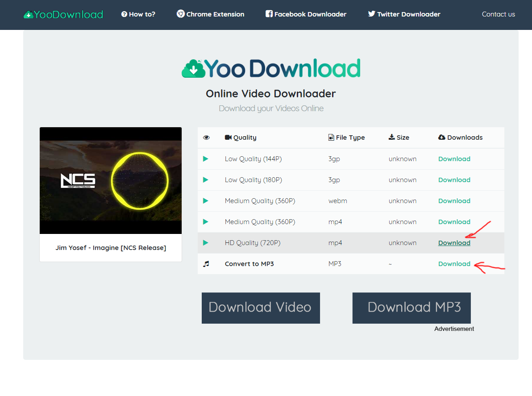The image size is (532, 396).
Task: Go to Facebook Downloader
Action: point(306,14)
